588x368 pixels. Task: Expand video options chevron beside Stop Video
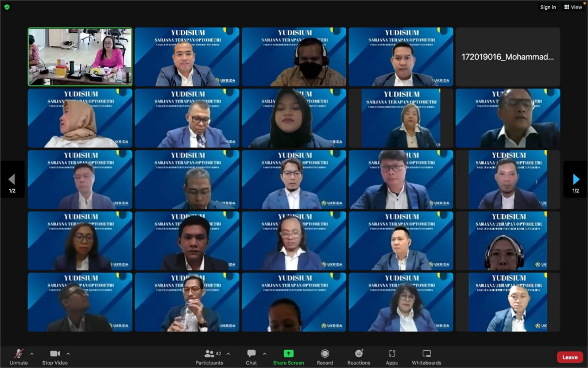click(68, 354)
